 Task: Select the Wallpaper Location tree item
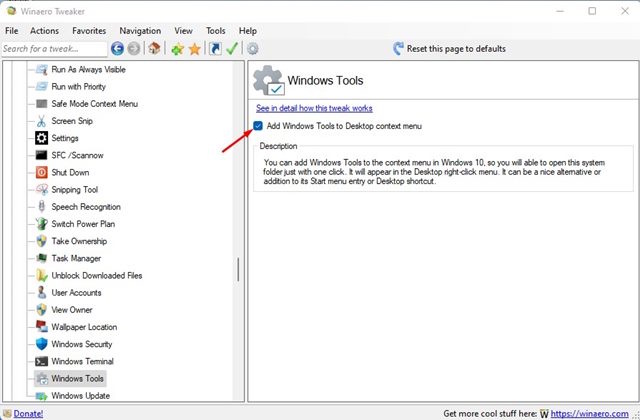pos(84,327)
